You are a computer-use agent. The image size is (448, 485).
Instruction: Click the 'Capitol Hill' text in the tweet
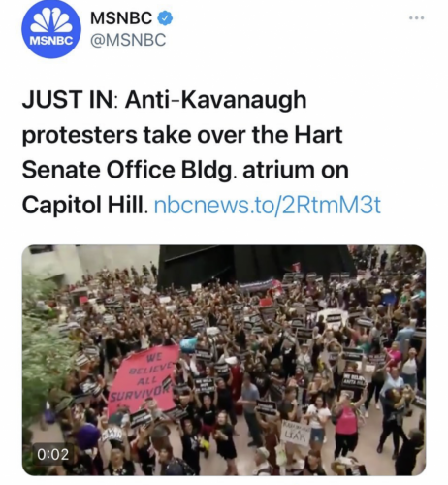83,205
